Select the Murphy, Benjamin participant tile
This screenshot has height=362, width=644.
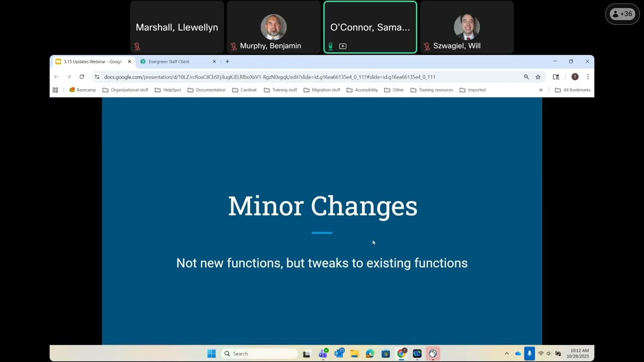pos(274,27)
